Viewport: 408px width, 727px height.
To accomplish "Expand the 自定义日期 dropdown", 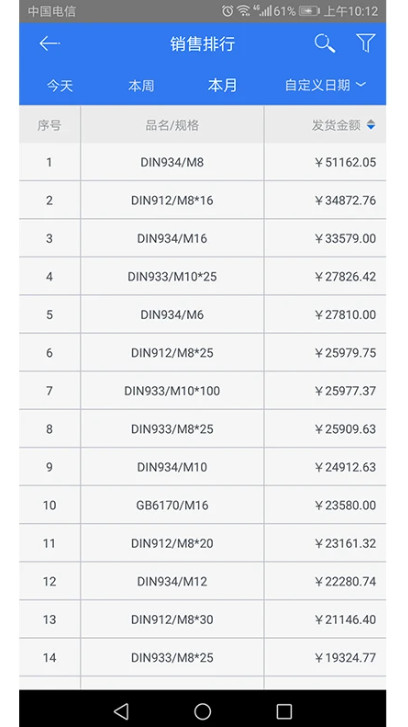I will (325, 85).
